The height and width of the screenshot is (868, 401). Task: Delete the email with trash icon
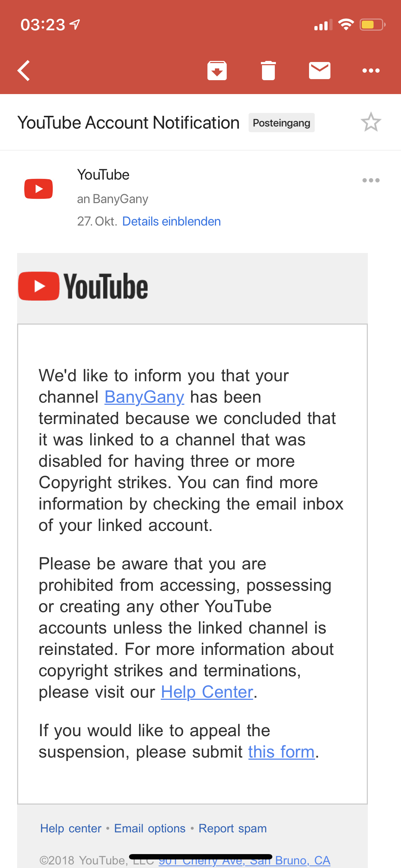tap(268, 71)
